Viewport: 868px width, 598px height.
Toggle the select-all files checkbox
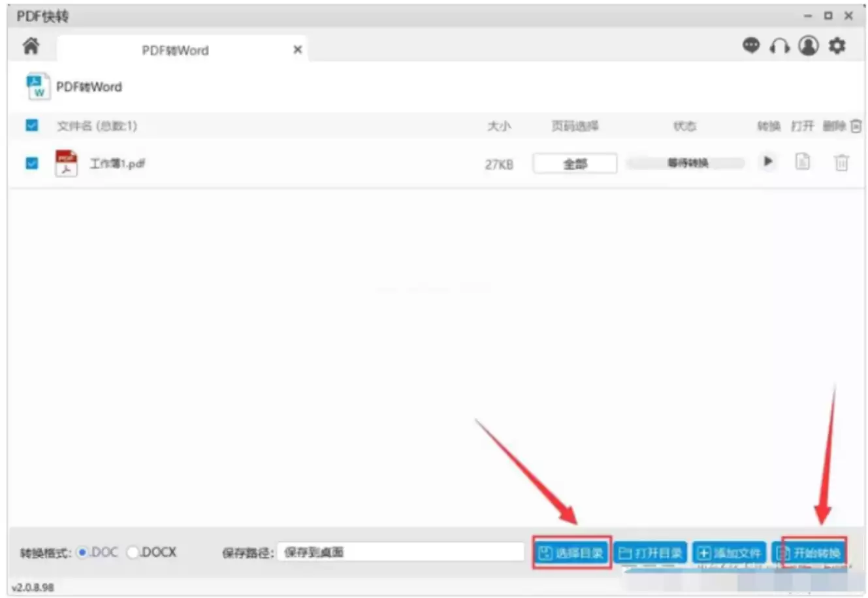pyautogui.click(x=31, y=125)
